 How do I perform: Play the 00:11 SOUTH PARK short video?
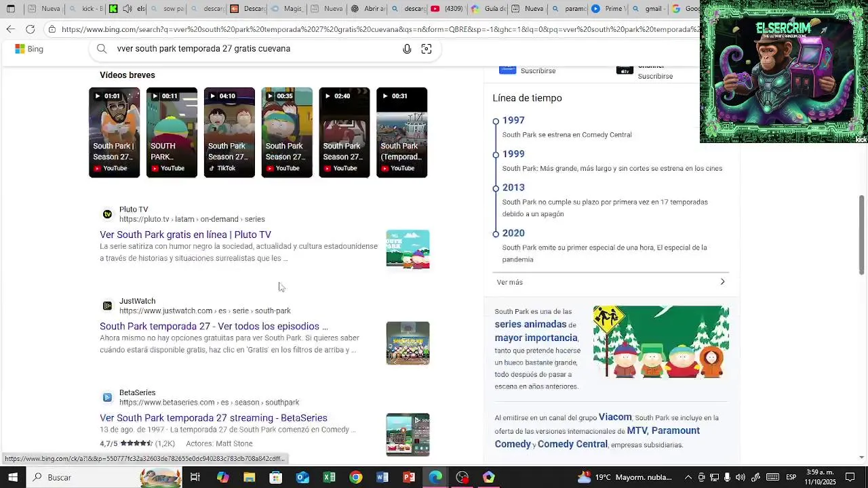point(172,132)
